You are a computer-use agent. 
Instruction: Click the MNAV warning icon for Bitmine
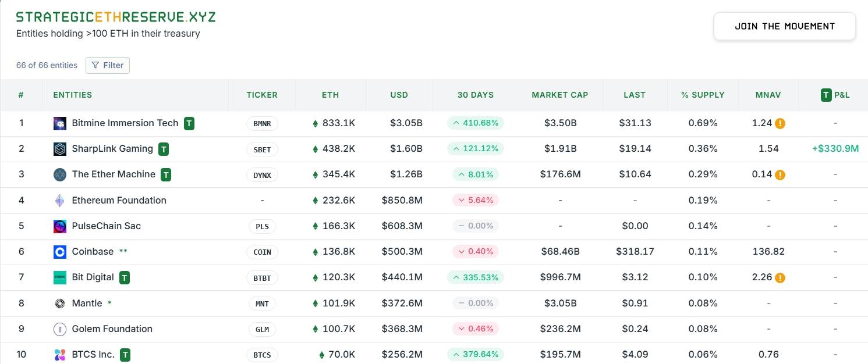tap(780, 123)
